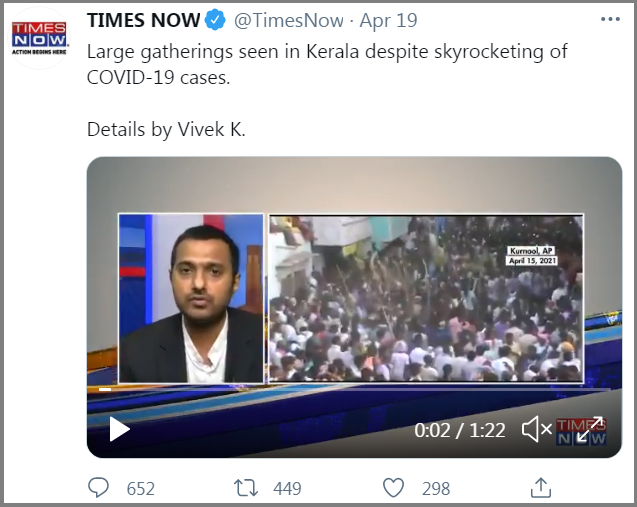637x507 pixels.
Task: Click the 298 likes count
Action: tap(436, 489)
